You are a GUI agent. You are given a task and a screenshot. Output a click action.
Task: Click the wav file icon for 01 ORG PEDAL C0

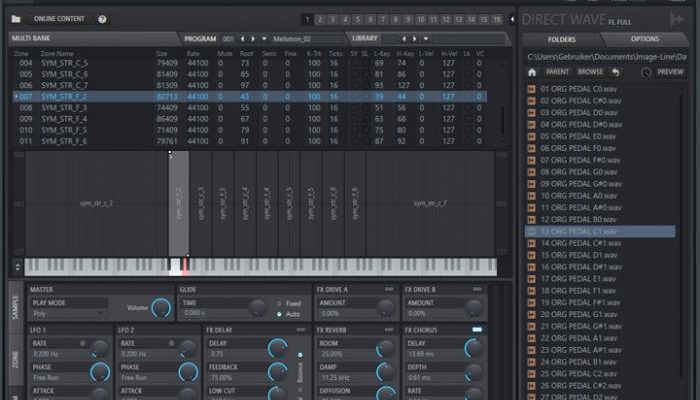(532, 88)
